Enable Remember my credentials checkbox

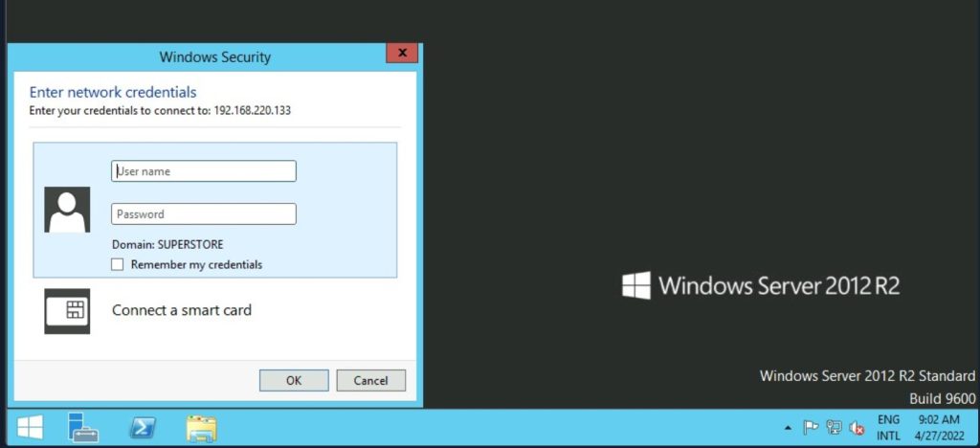(118, 264)
